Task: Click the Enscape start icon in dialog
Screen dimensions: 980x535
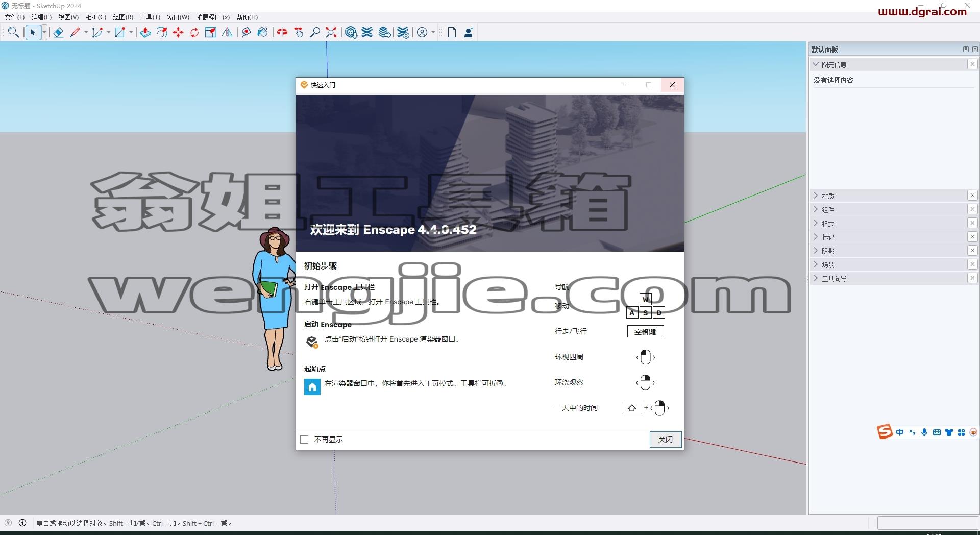Action: click(x=312, y=342)
